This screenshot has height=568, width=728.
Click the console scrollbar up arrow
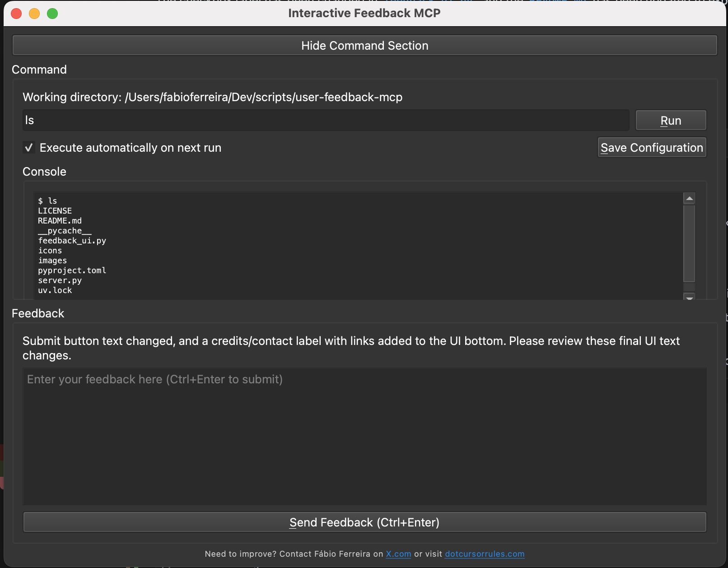[689, 198]
